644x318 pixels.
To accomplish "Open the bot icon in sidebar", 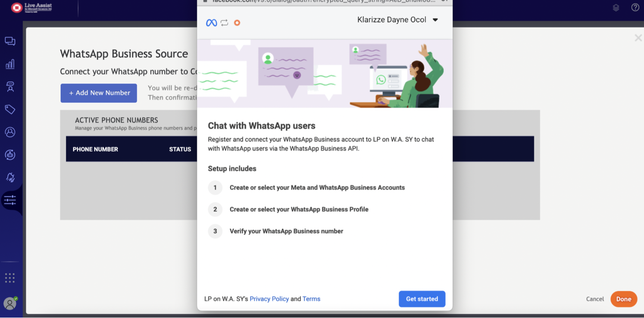I will pos(10,155).
